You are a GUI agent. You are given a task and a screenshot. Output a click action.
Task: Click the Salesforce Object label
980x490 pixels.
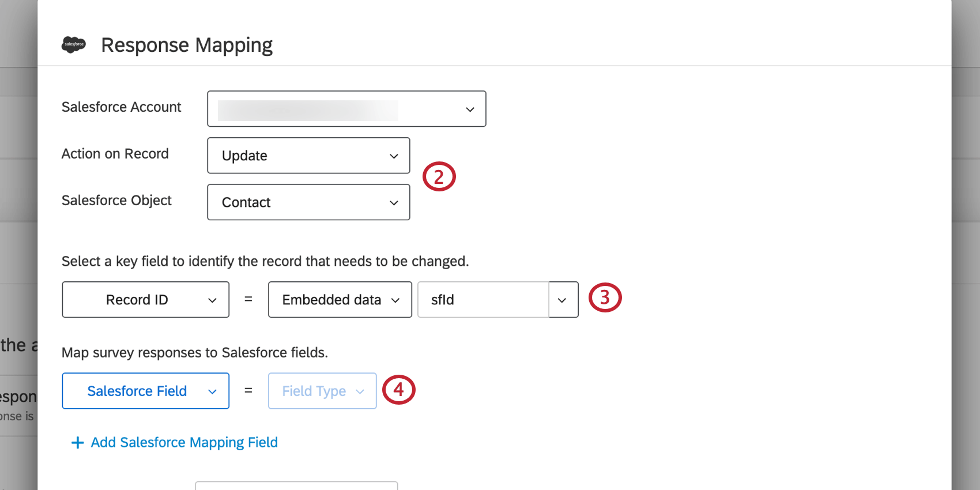pos(116,201)
